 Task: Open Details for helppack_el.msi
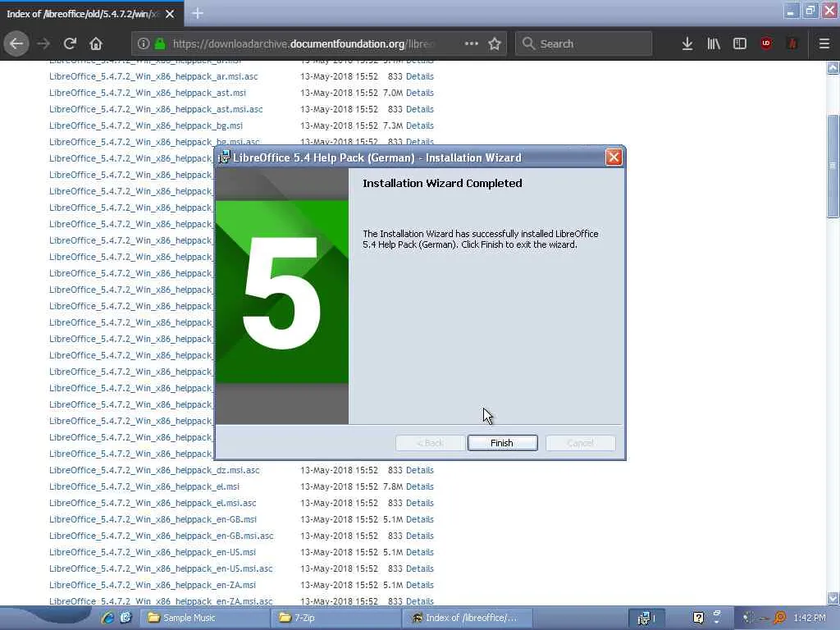click(419, 486)
